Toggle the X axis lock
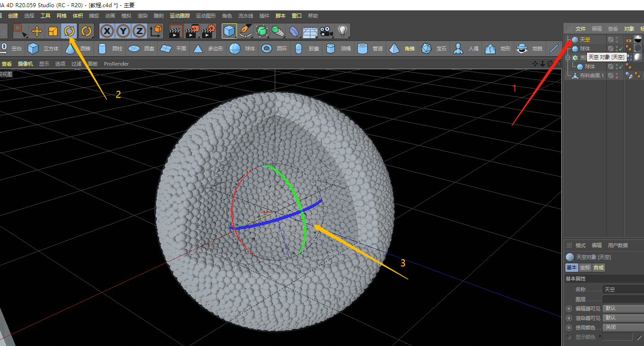 107,31
